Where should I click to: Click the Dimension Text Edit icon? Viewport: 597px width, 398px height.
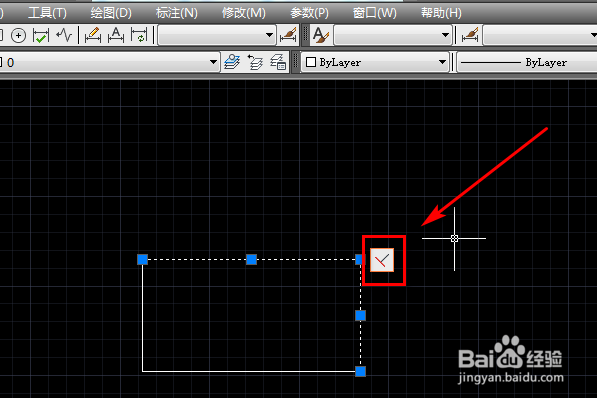pos(116,35)
